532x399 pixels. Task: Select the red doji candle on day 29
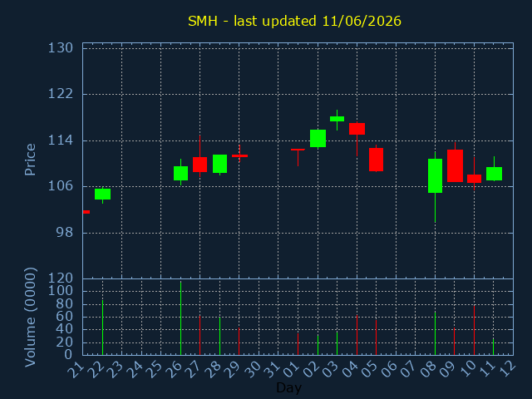pos(239,155)
